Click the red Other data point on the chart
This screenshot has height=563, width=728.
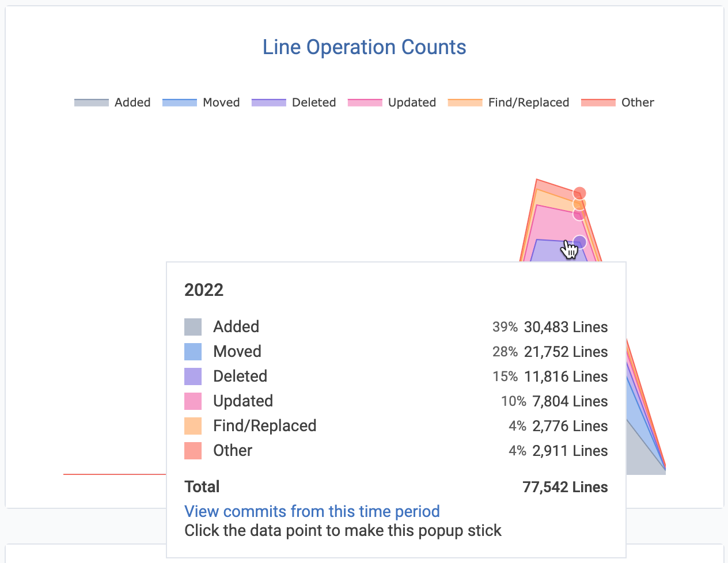pos(580,193)
